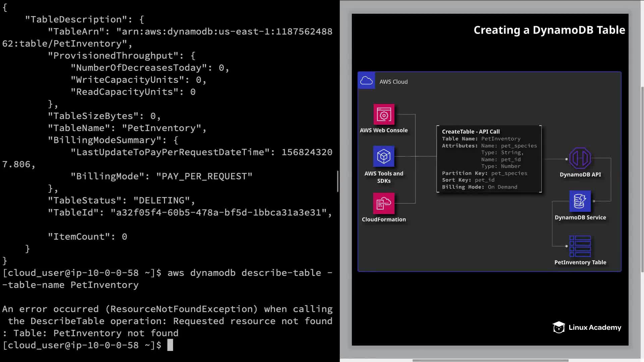
Task: Click the TableStatus DELETING line
Action: pyautogui.click(x=121, y=200)
